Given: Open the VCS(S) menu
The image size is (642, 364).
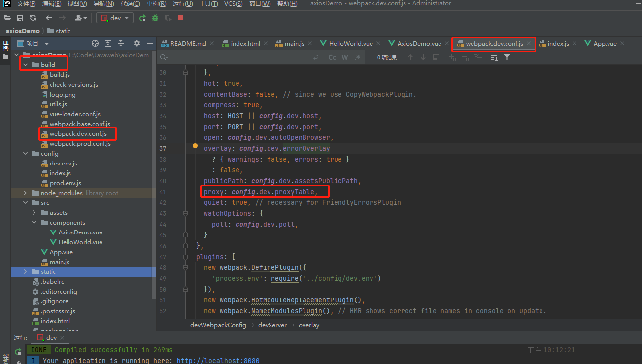Looking at the screenshot, I should tap(233, 4).
